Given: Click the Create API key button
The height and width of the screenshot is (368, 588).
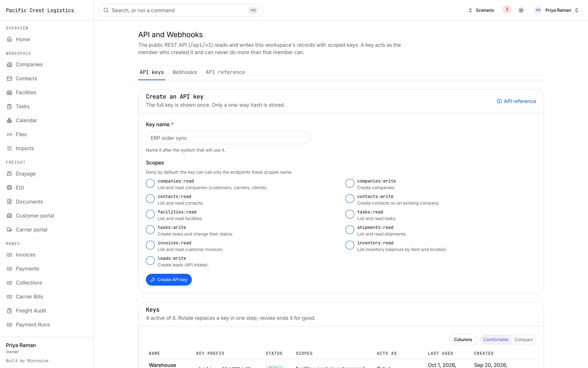Looking at the screenshot, I should click(x=169, y=280).
